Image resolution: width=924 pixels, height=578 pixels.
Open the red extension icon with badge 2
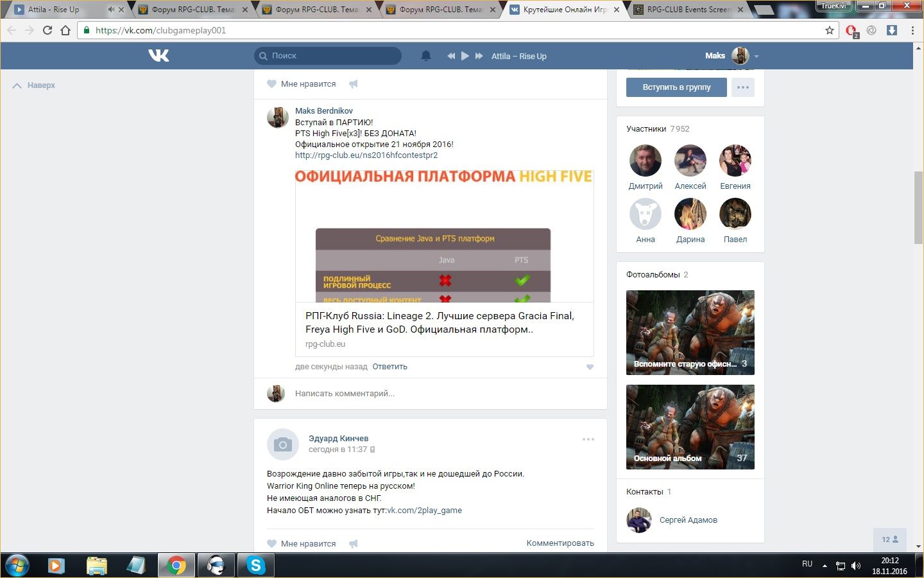point(851,31)
